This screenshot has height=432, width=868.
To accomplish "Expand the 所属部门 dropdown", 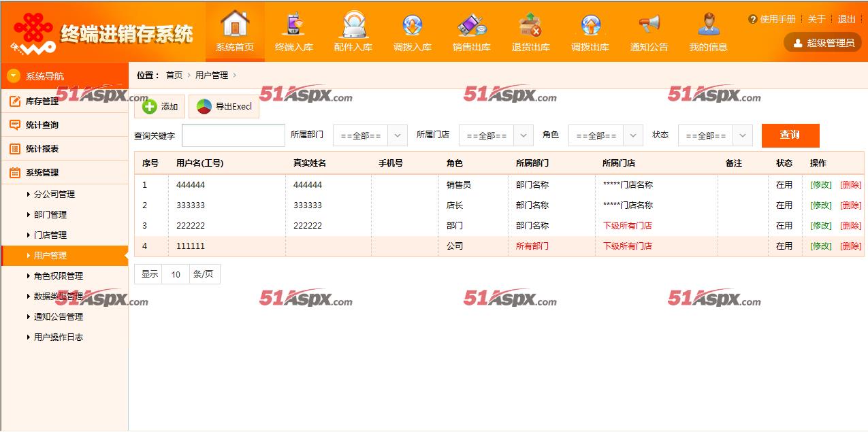I will 370,135.
